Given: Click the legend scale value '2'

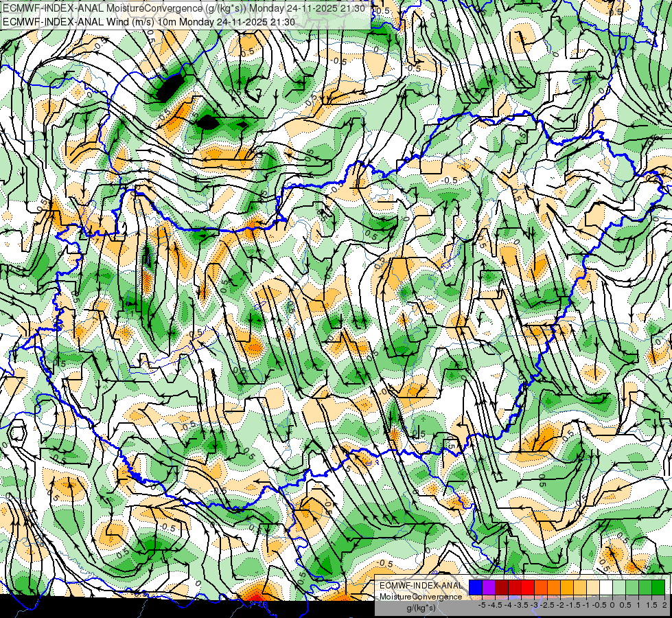Looking at the screenshot, I should pyautogui.click(x=664, y=605).
